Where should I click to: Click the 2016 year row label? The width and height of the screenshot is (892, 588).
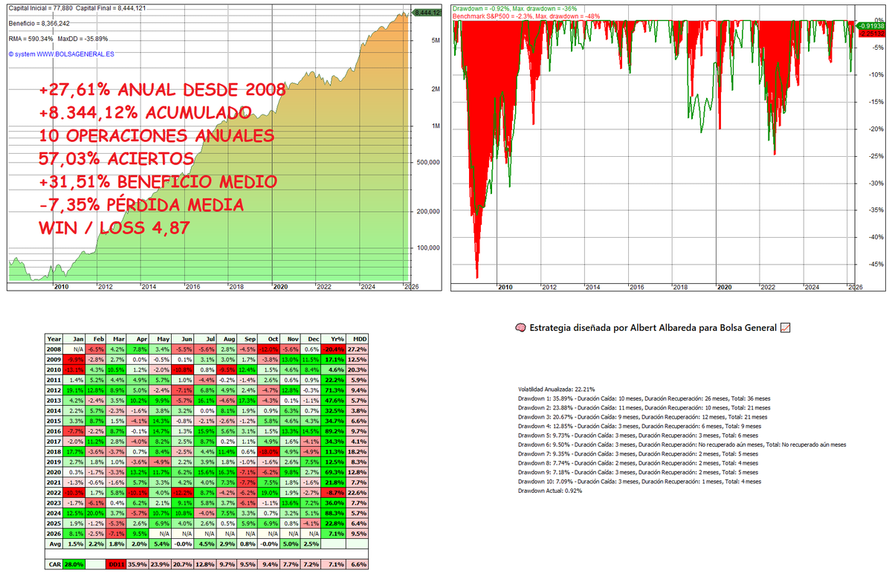click(x=54, y=431)
